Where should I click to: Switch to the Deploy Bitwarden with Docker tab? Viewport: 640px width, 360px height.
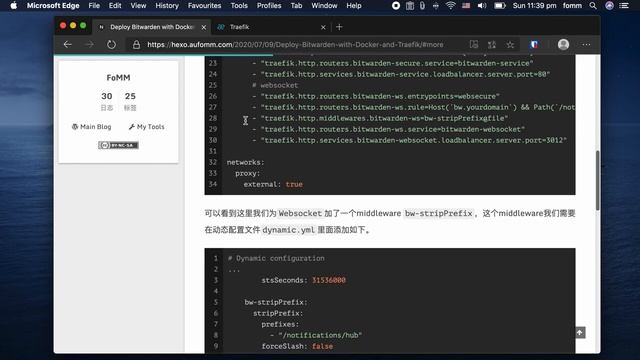(152, 27)
